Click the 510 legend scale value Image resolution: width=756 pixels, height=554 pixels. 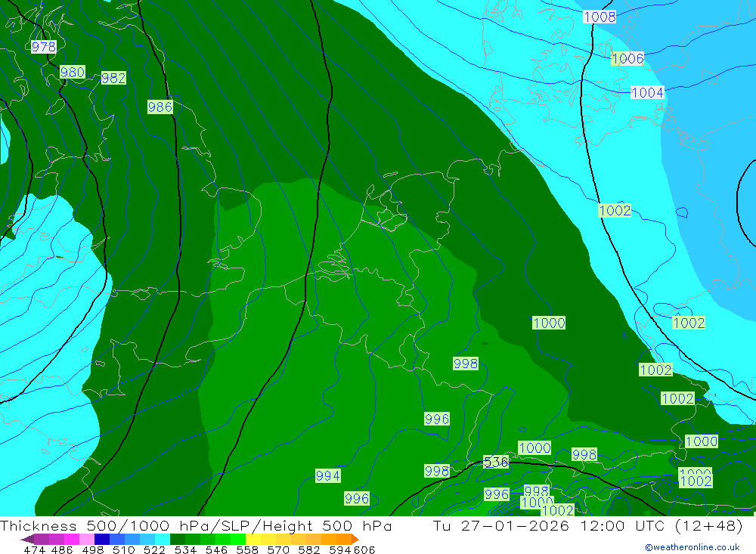(123, 550)
